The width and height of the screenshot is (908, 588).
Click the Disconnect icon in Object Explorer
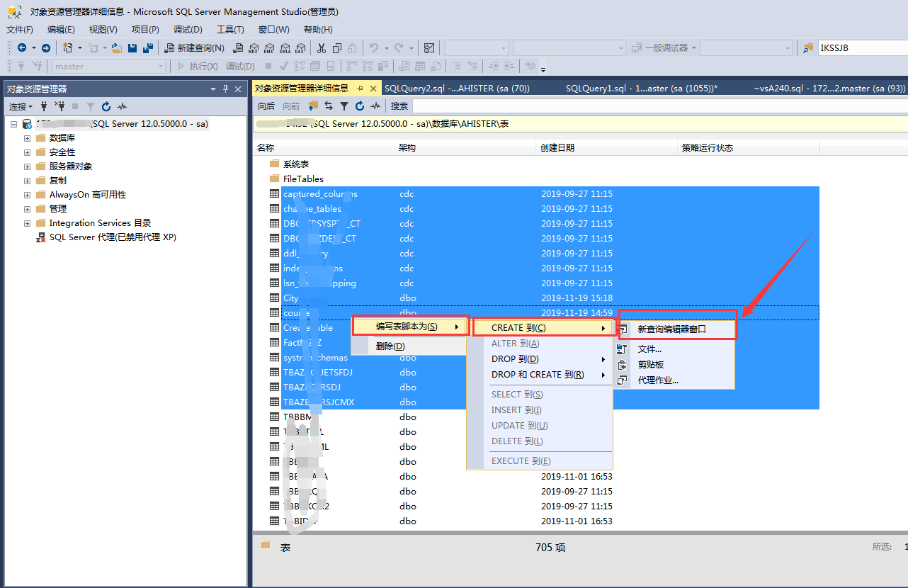[x=59, y=106]
